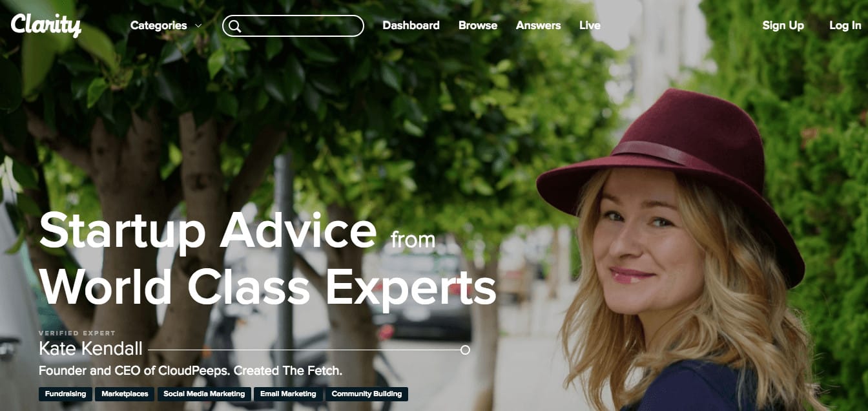Click the magnifying glass search icon
This screenshot has width=868, height=411.
click(235, 26)
